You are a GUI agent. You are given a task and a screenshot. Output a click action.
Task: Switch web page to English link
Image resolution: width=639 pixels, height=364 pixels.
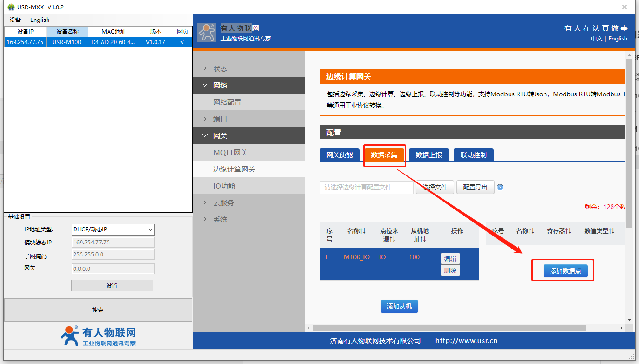(618, 39)
